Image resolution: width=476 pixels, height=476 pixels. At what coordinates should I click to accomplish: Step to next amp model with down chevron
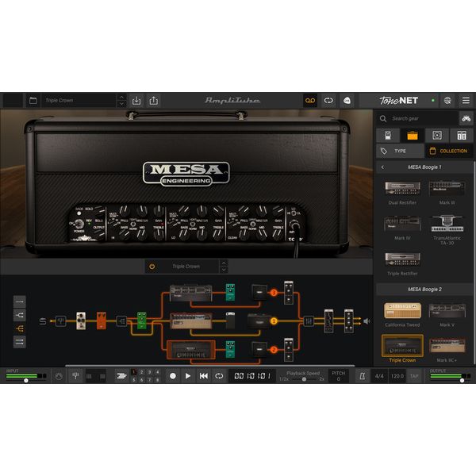(224, 270)
